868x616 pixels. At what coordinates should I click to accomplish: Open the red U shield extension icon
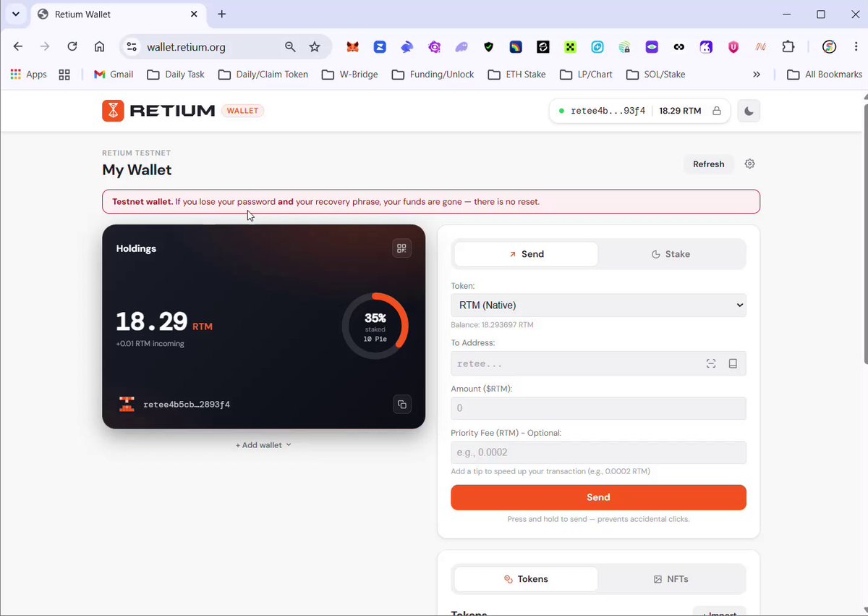point(733,47)
